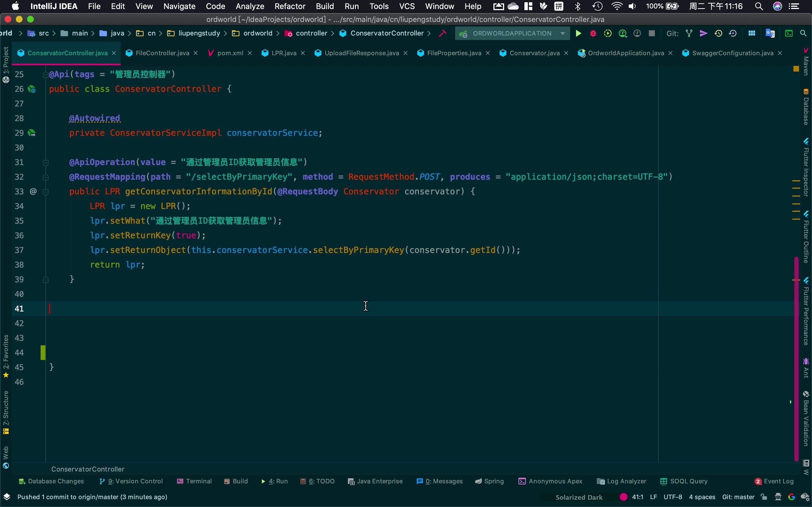Image resolution: width=812 pixels, height=507 pixels.
Task: Open the Git: master branch popup
Action: click(738, 497)
